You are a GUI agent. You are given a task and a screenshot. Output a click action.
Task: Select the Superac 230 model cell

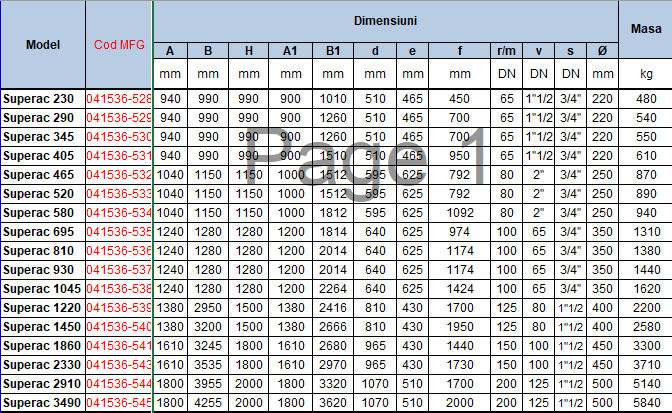43,99
